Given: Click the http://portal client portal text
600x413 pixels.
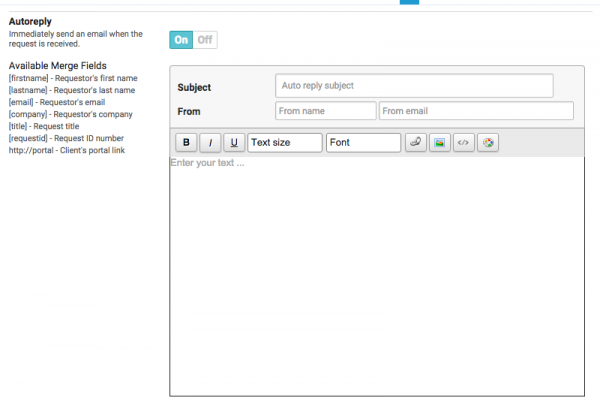Looking at the screenshot, I should point(67,150).
